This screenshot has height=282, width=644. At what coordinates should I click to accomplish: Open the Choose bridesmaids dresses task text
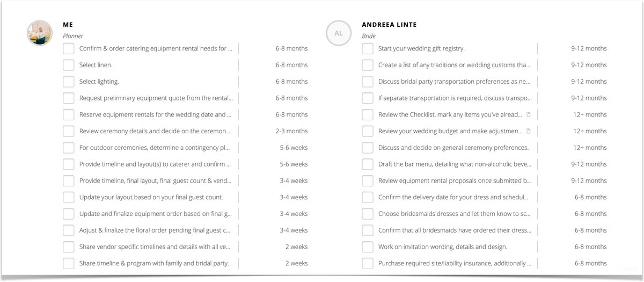point(454,214)
